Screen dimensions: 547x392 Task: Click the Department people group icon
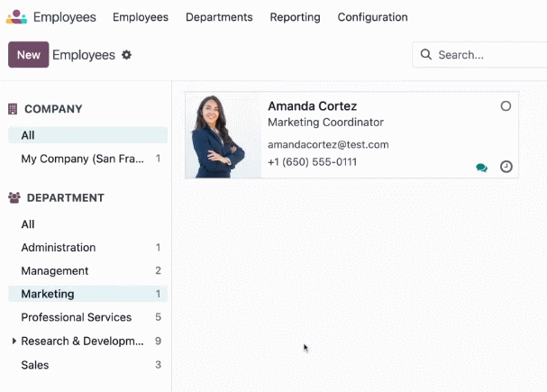pos(14,197)
